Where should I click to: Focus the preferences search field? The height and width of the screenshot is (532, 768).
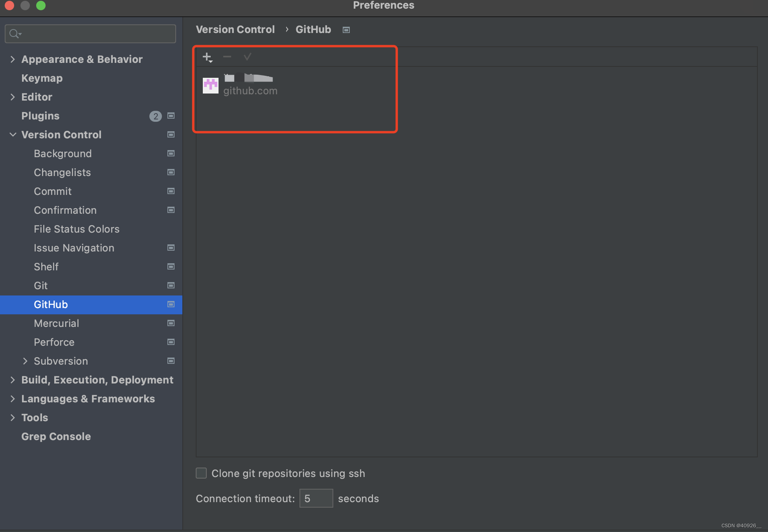click(90, 34)
